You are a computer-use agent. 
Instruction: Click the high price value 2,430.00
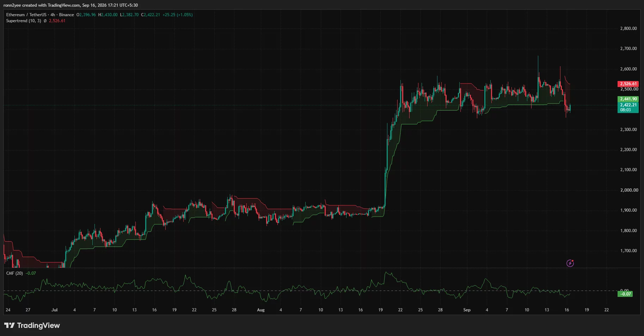tap(109, 15)
